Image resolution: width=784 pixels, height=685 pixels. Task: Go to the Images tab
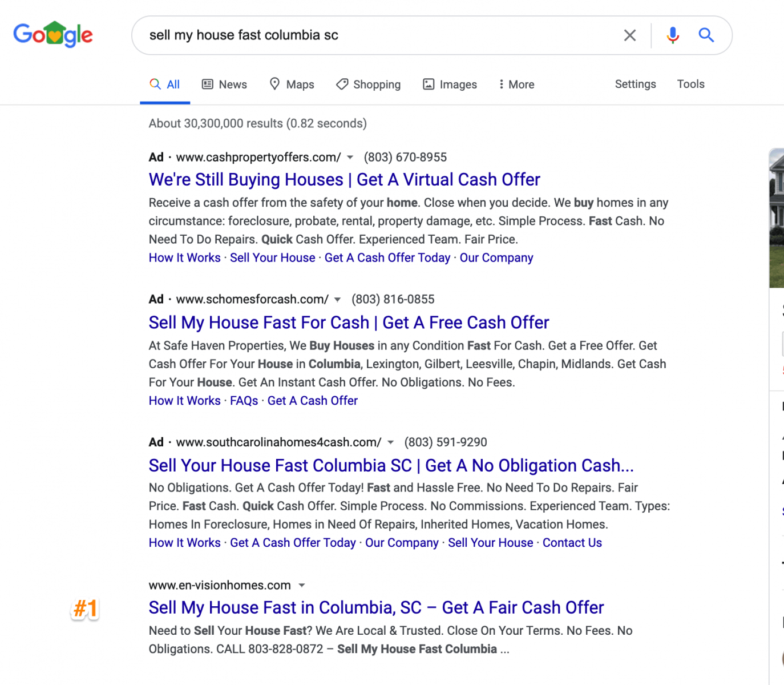[x=450, y=84]
